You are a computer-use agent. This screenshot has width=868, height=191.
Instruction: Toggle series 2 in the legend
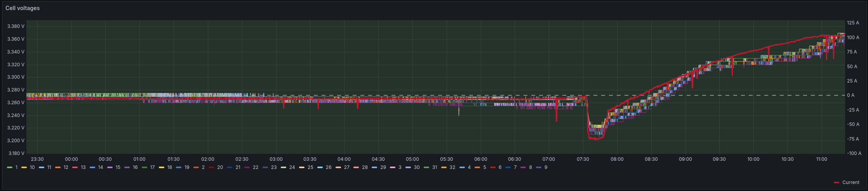coord(203,167)
